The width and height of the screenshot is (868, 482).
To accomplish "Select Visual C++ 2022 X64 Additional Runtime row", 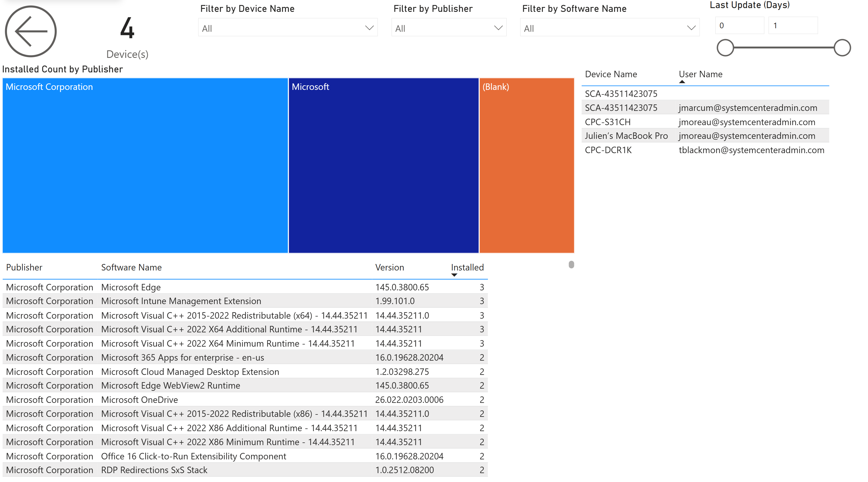I will click(245, 329).
